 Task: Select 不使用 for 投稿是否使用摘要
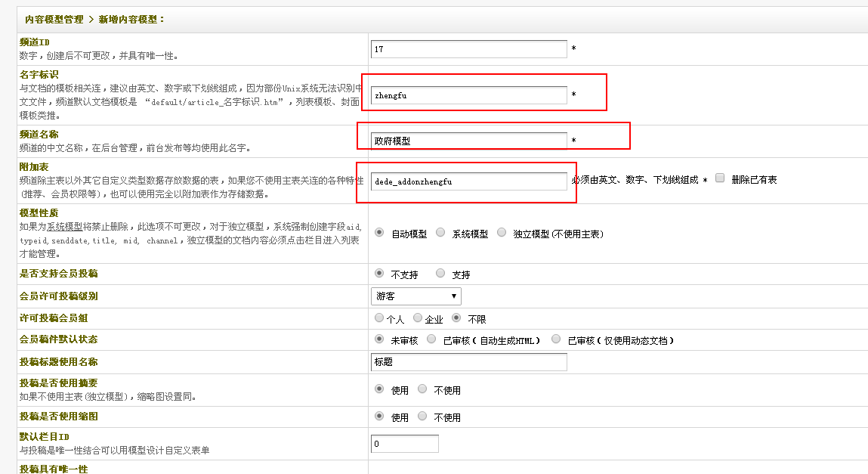(x=422, y=389)
